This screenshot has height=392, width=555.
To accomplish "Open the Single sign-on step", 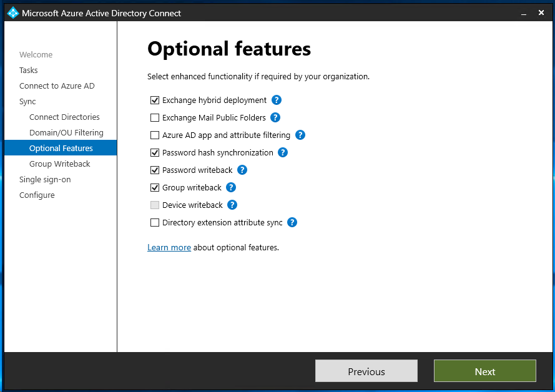I will coord(45,179).
